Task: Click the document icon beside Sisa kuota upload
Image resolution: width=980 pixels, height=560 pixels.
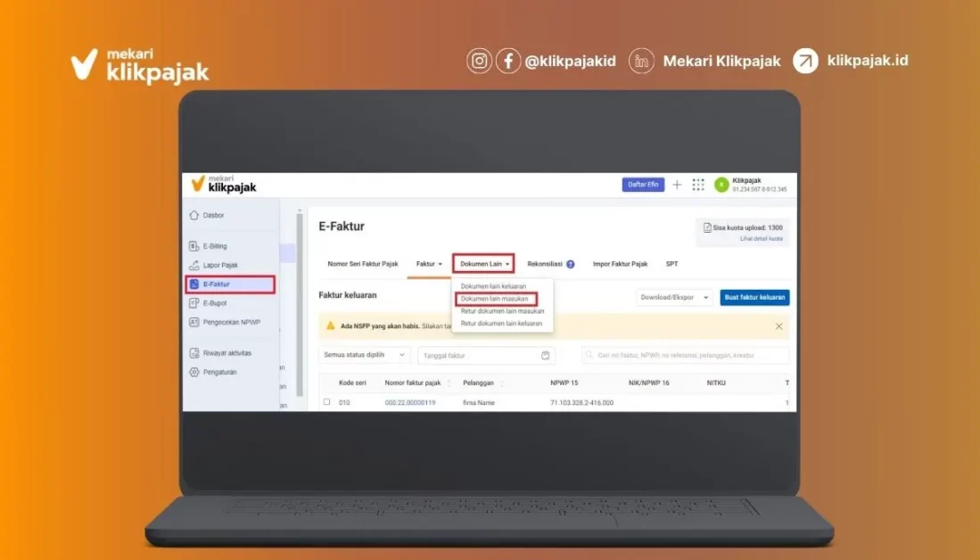Action: point(707,227)
